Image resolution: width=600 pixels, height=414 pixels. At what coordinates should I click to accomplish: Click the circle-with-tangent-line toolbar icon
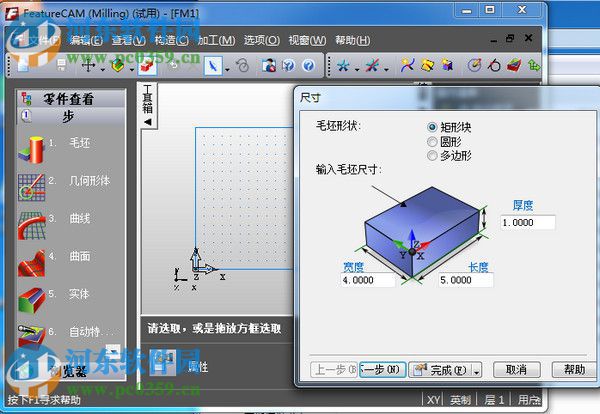click(494, 65)
